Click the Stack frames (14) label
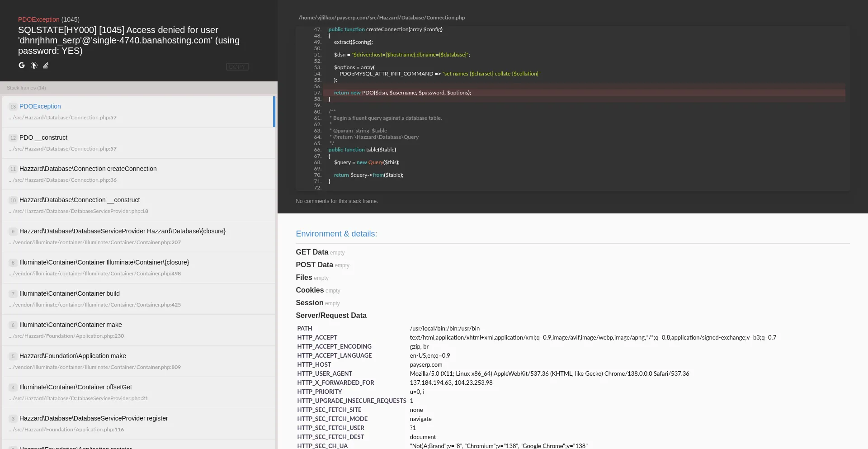Image resolution: width=868 pixels, height=449 pixels. click(x=26, y=88)
